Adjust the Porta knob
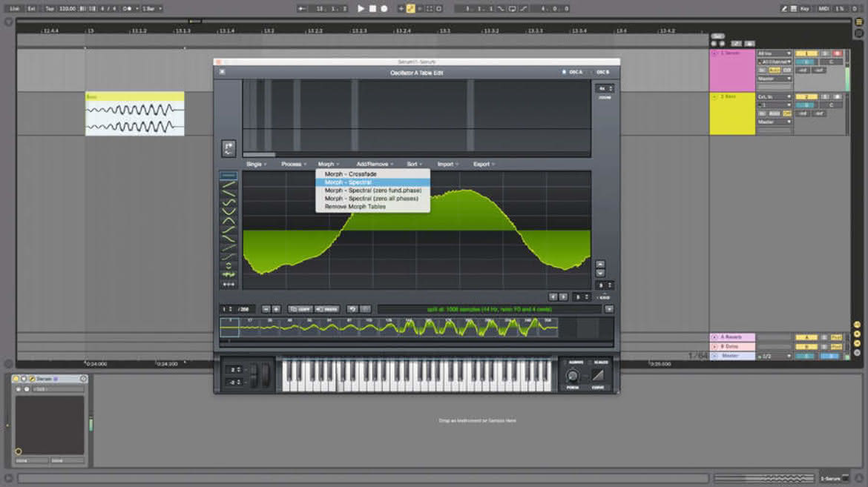The width and height of the screenshot is (868, 487). [x=573, y=377]
